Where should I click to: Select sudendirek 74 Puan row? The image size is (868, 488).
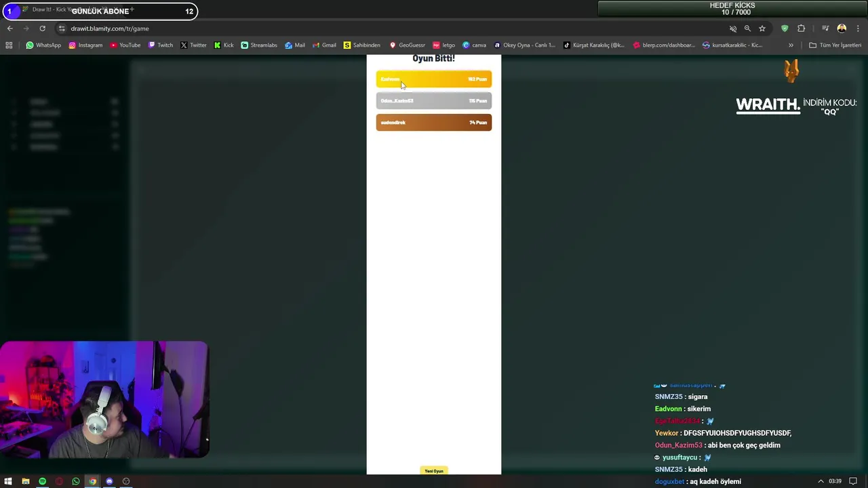[x=434, y=123]
